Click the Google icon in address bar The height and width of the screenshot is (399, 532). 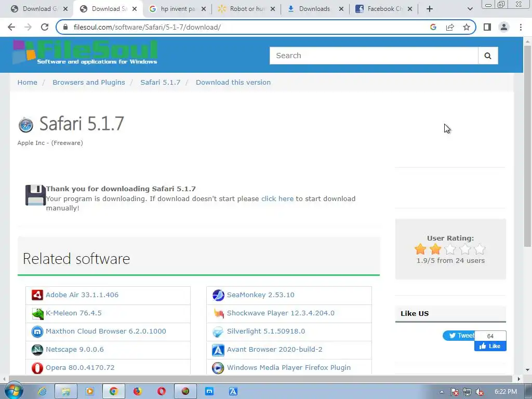tap(433, 27)
